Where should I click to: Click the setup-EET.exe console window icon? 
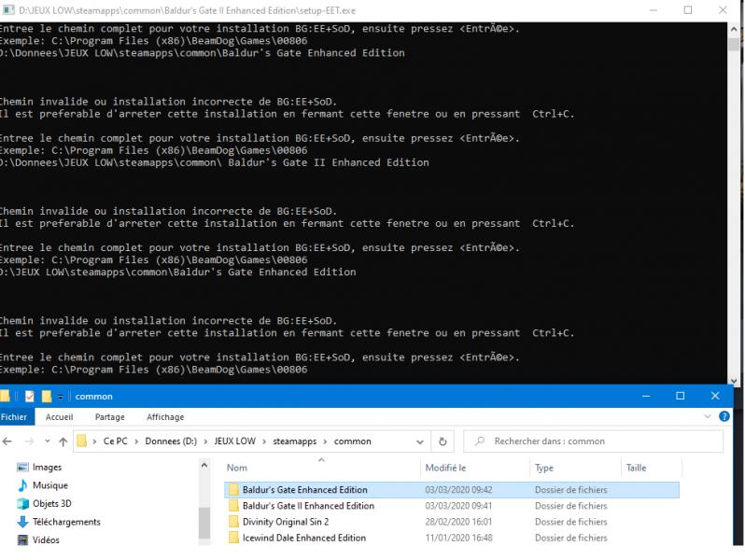[x=8, y=10]
